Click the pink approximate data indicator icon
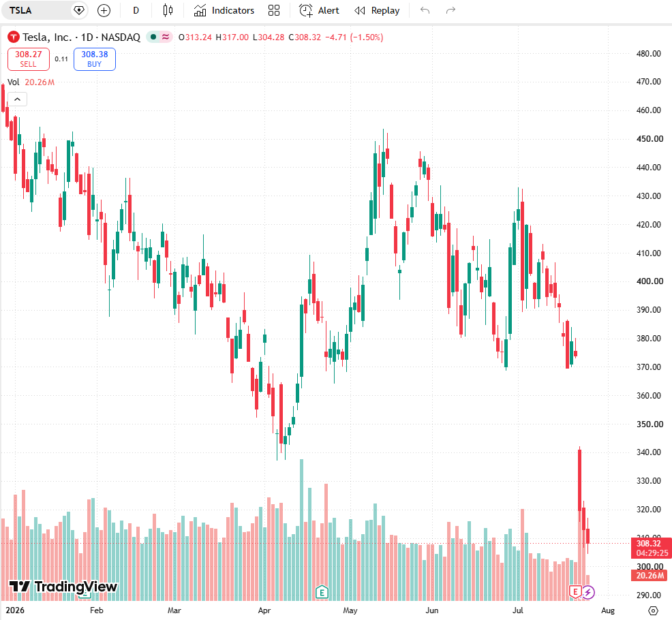 (166, 37)
